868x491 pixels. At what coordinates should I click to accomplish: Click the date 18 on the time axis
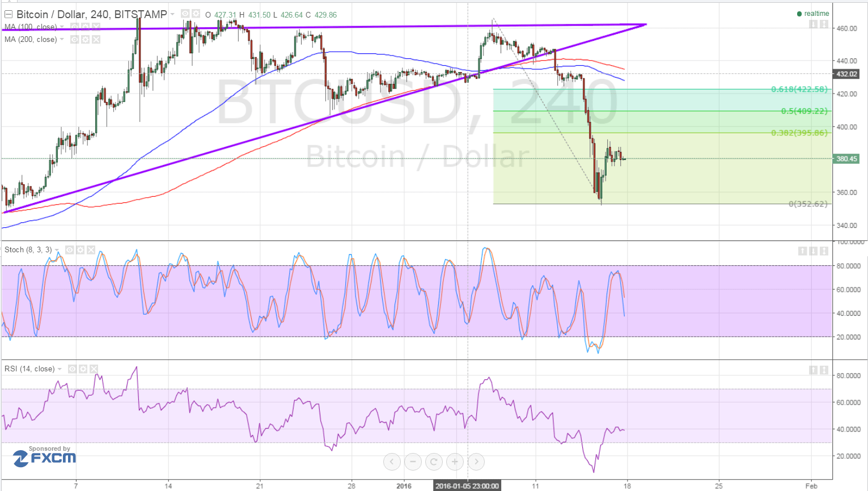627,486
